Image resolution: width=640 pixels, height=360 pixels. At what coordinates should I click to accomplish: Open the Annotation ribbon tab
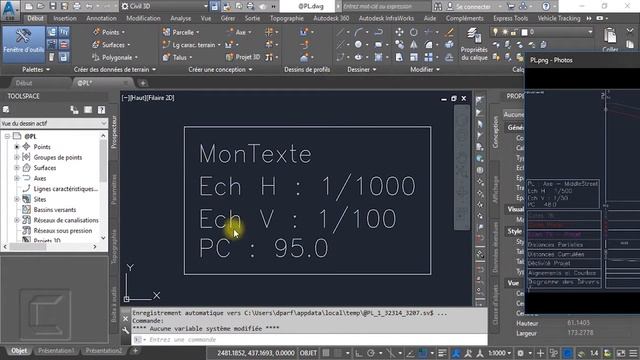point(101,18)
